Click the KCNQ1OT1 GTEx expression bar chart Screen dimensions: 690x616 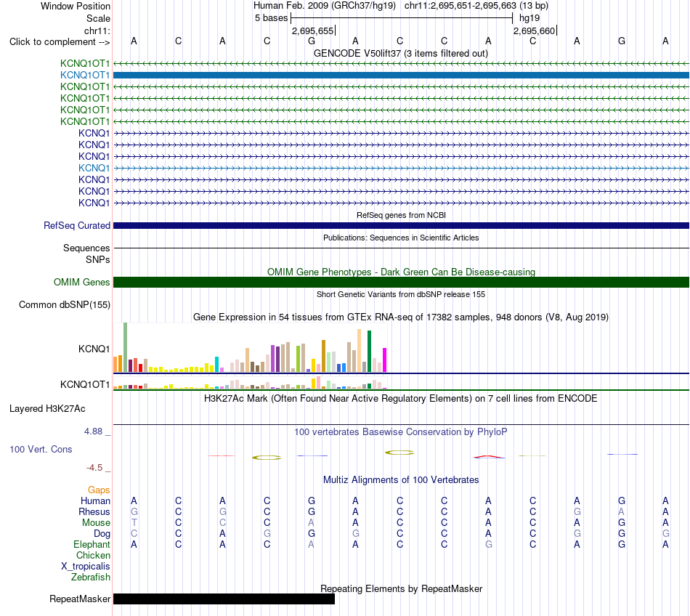pyautogui.click(x=250, y=384)
